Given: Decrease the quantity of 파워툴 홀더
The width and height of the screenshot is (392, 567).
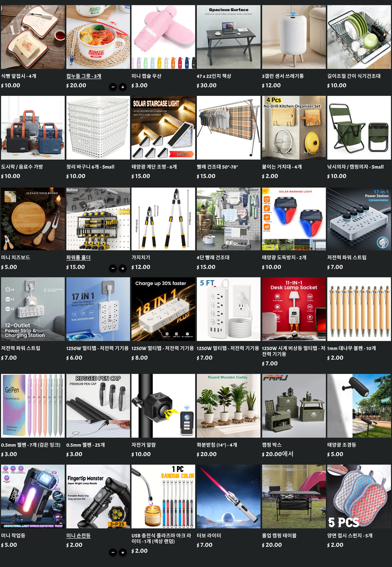Looking at the screenshot, I should point(113,269).
